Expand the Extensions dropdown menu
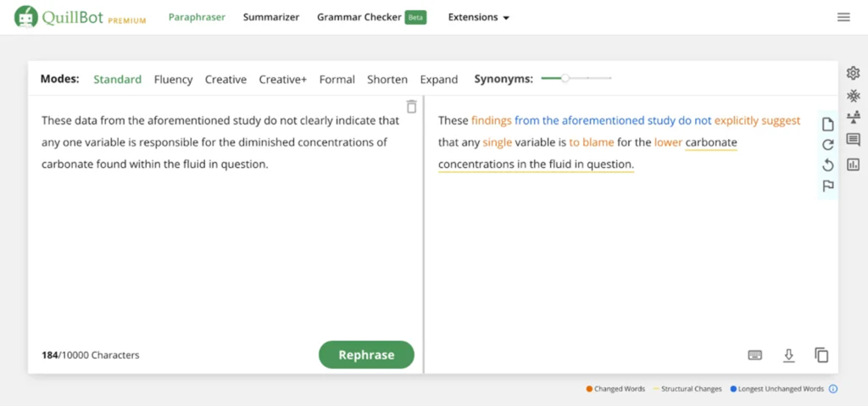 [478, 17]
